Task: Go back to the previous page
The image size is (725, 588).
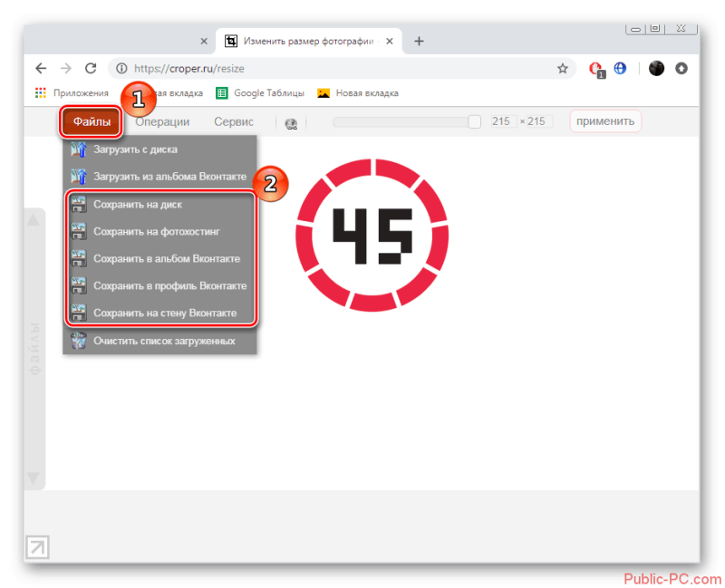Action: [x=41, y=69]
